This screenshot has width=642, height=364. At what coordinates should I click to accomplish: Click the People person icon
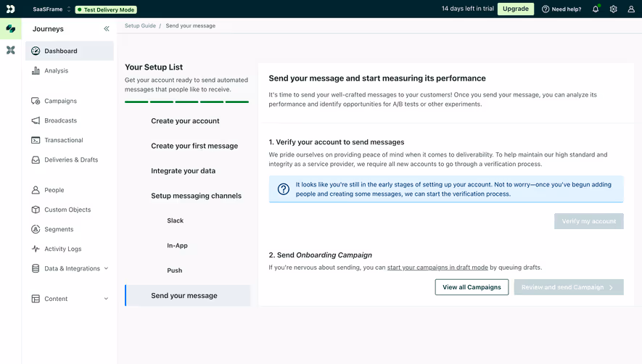[36, 190]
